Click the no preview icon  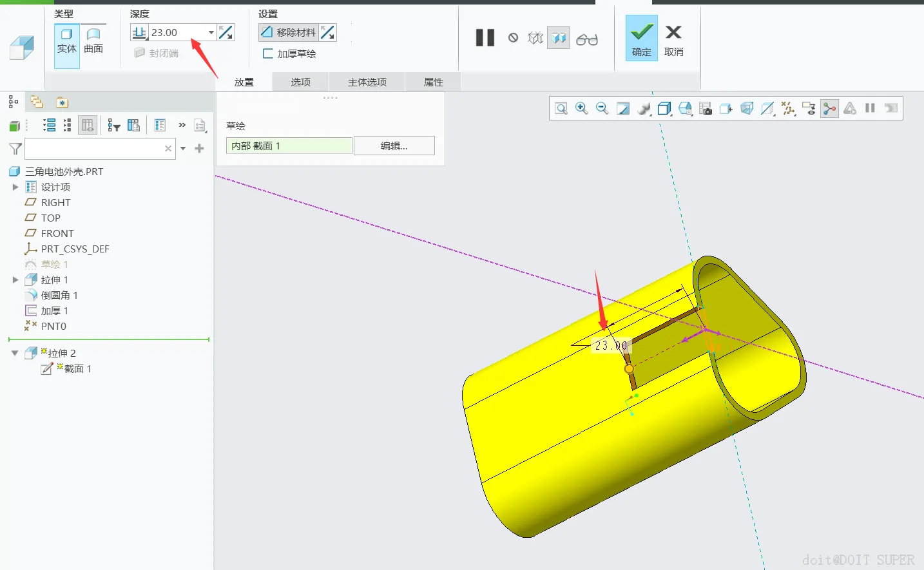pos(513,38)
